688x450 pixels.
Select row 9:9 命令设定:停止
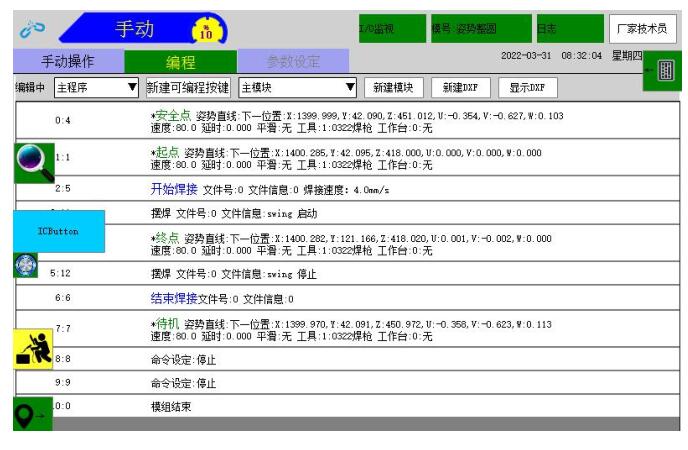[x=348, y=382]
